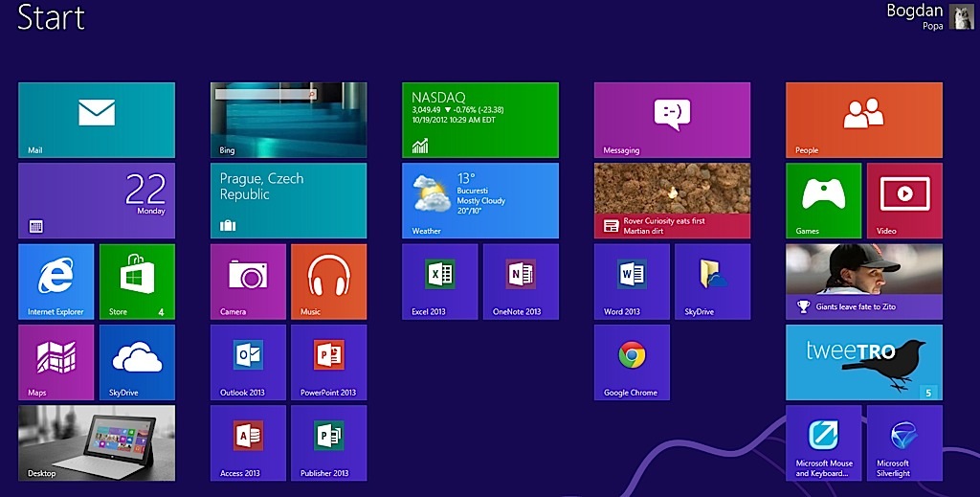
Task: Open the Desktop tile
Action: tap(97, 442)
